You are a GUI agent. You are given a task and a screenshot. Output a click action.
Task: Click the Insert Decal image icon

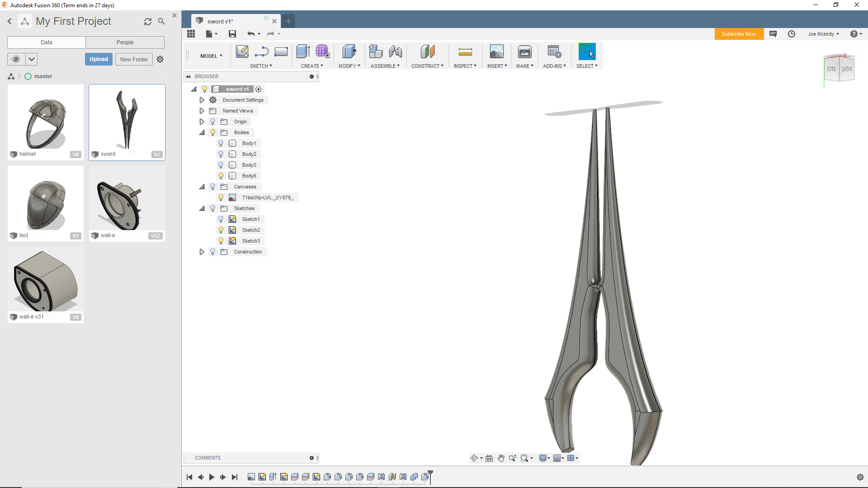[496, 52]
